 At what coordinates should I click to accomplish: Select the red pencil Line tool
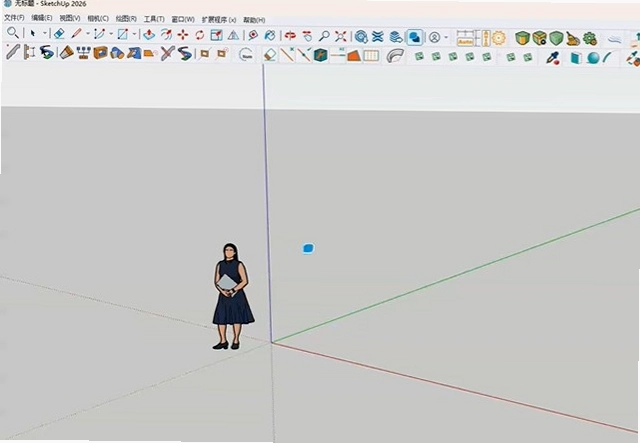point(76,33)
